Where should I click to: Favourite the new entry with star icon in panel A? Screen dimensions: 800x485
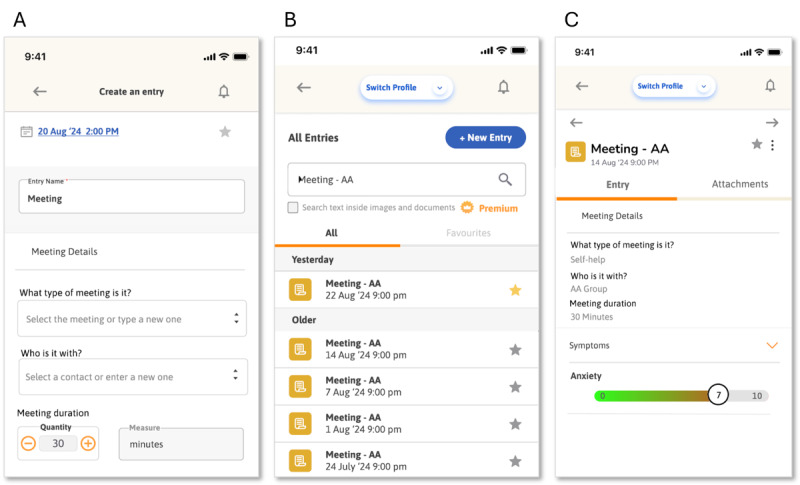tap(225, 132)
